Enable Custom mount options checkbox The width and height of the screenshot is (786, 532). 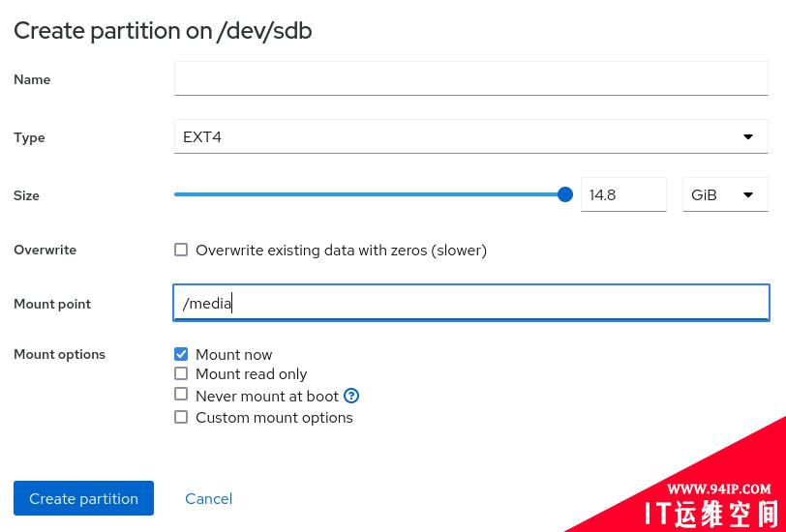[181, 417]
